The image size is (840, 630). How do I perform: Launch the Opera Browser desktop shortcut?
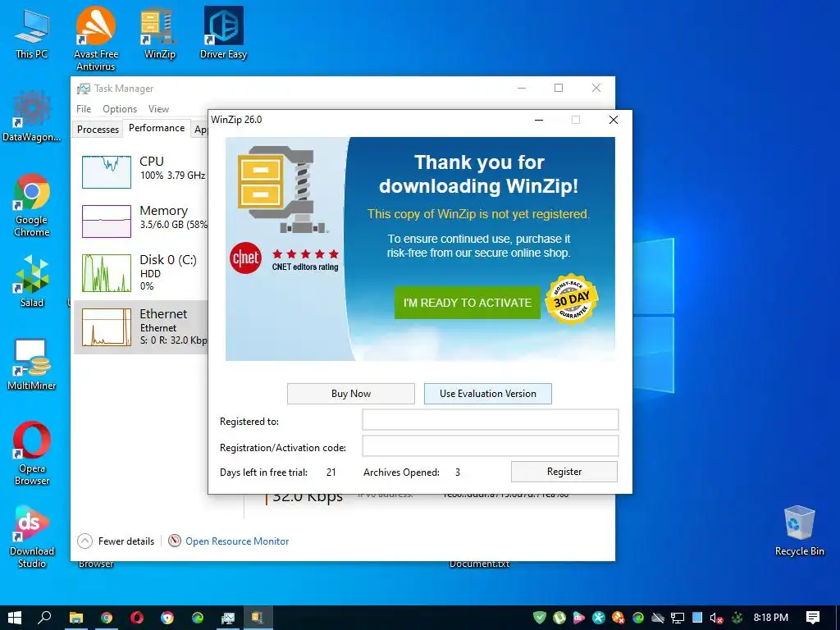[32, 453]
